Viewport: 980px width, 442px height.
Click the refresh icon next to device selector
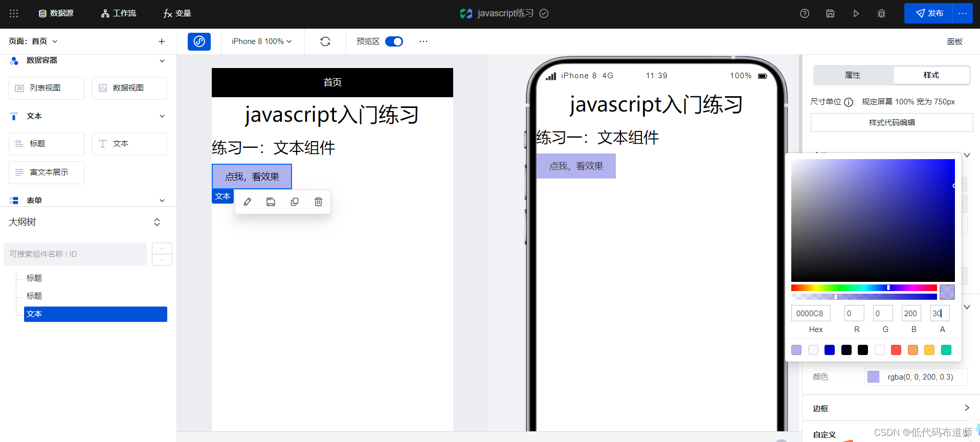tap(325, 41)
